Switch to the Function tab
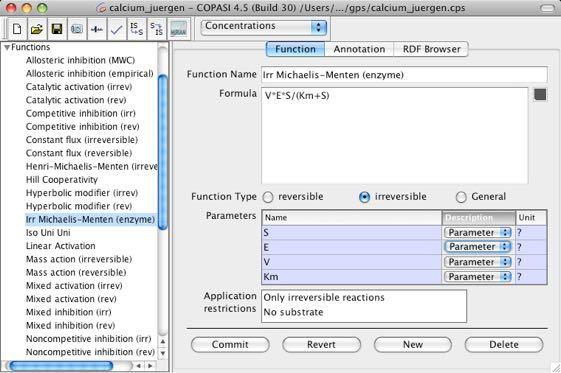Screen dimensions: 561x373 point(295,49)
